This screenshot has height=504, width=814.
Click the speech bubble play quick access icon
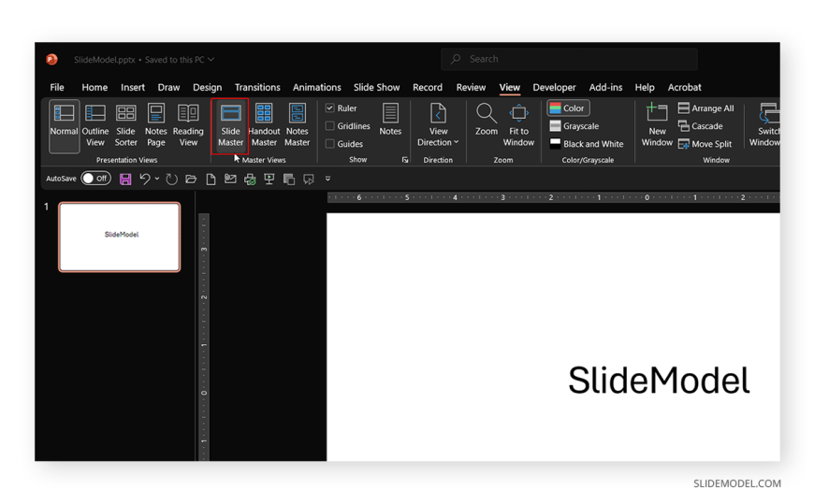pos(309,180)
